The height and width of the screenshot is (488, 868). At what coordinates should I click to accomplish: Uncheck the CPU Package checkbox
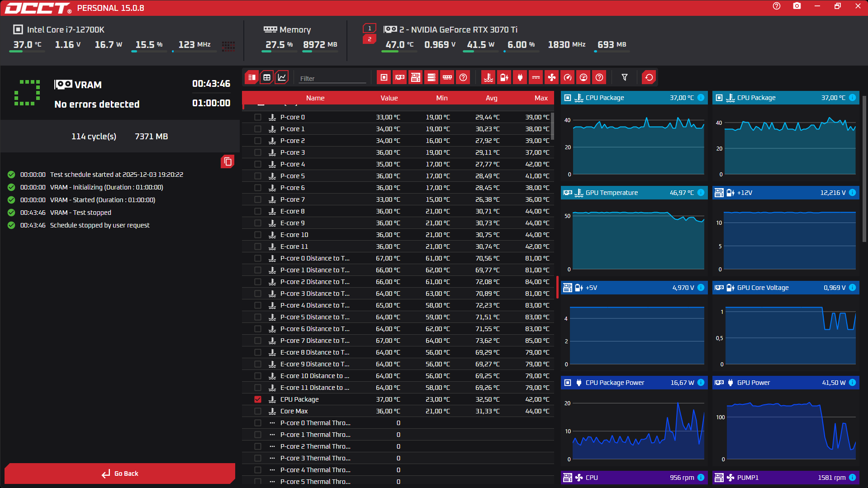pyautogui.click(x=258, y=399)
